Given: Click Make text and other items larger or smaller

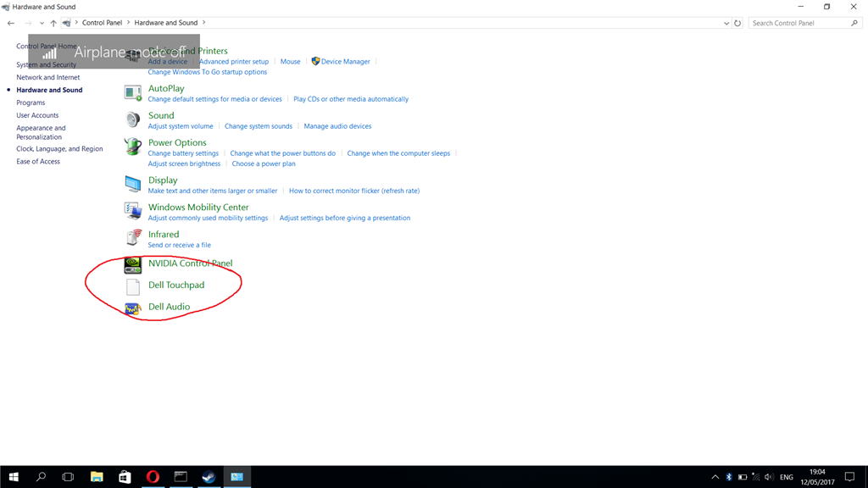Looking at the screenshot, I should pos(213,191).
